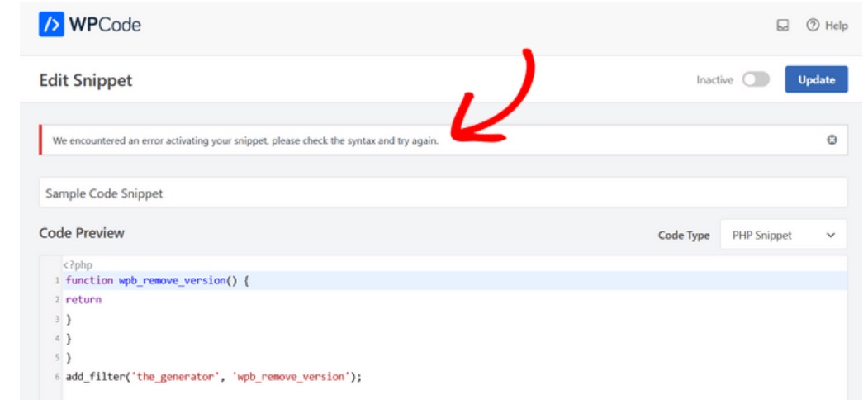
Task: Dismiss the snippet activation error notice
Action: (832, 140)
